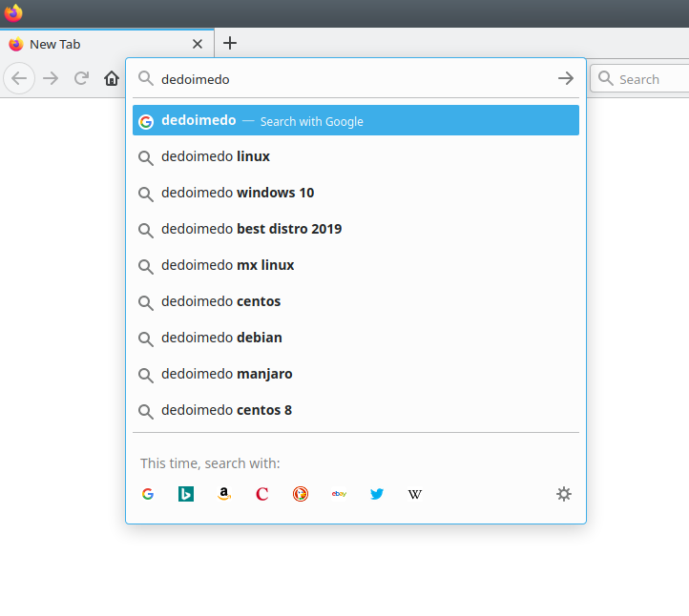Click the Back navigation arrow
689x616 pixels.
click(x=19, y=78)
